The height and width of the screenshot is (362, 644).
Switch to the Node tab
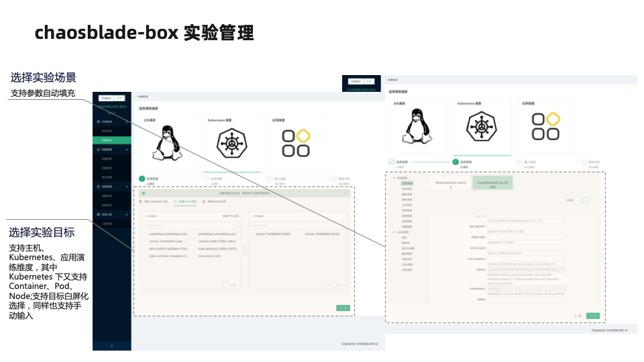(x=215, y=202)
